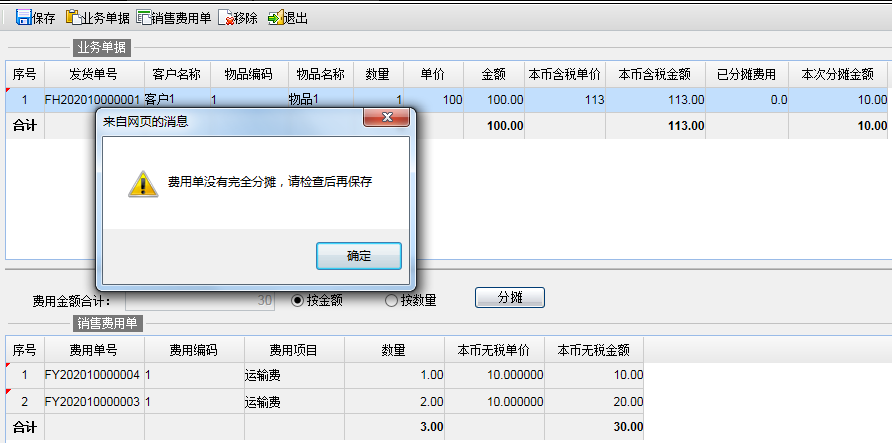Select the 按金额 radio button
892x443 pixels.
[x=297, y=300]
